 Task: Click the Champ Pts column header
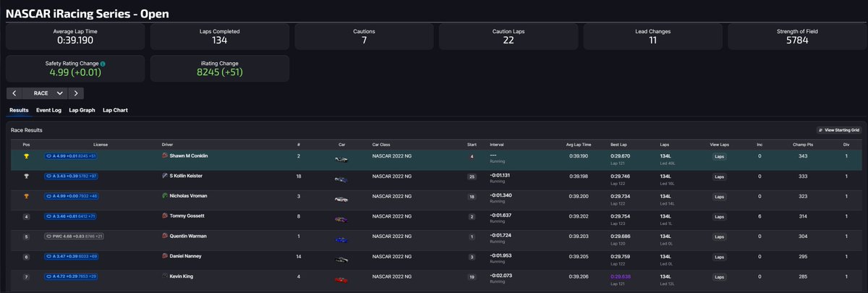803,144
